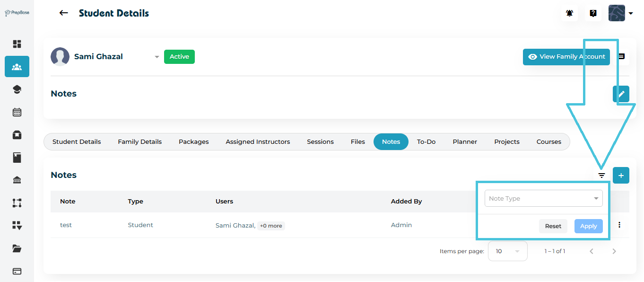Screen dimensions: 644x282
Task: Click the Apply filter button
Action: 588,226
